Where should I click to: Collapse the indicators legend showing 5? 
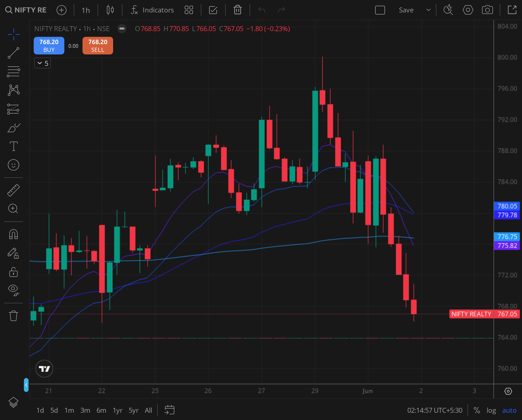[x=43, y=63]
